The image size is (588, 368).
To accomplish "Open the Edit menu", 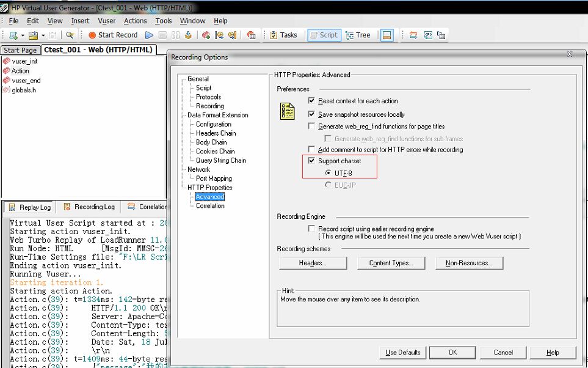I will pyautogui.click(x=32, y=21).
